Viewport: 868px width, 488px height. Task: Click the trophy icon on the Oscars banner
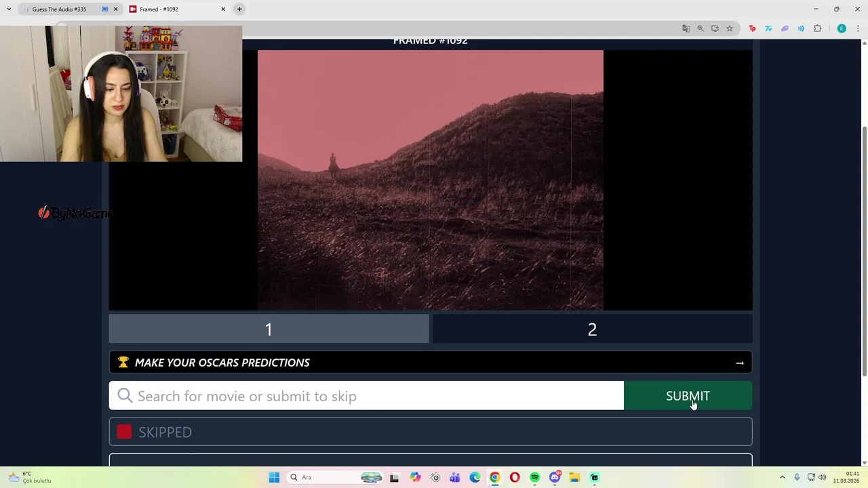point(123,363)
